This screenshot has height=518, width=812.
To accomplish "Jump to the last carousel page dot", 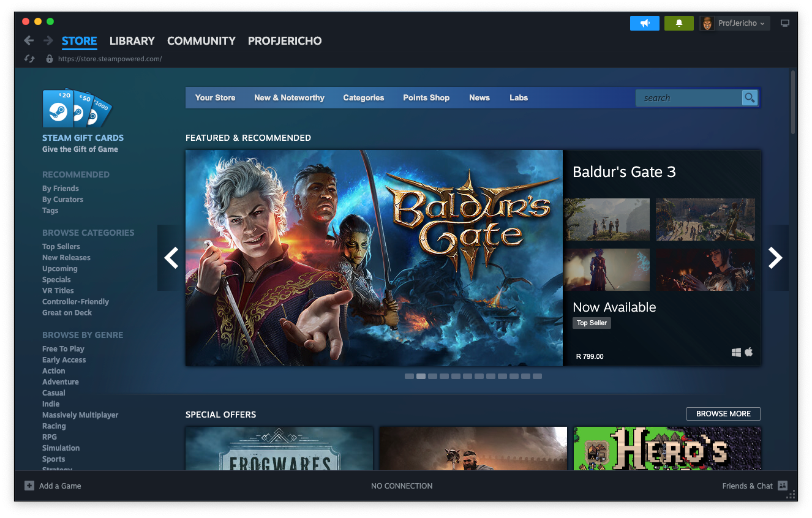I will (537, 377).
